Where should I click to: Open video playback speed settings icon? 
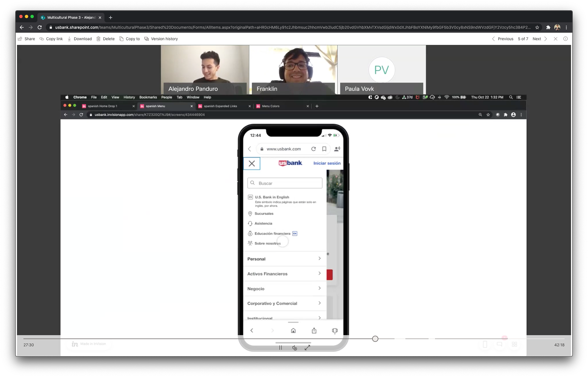point(295,348)
